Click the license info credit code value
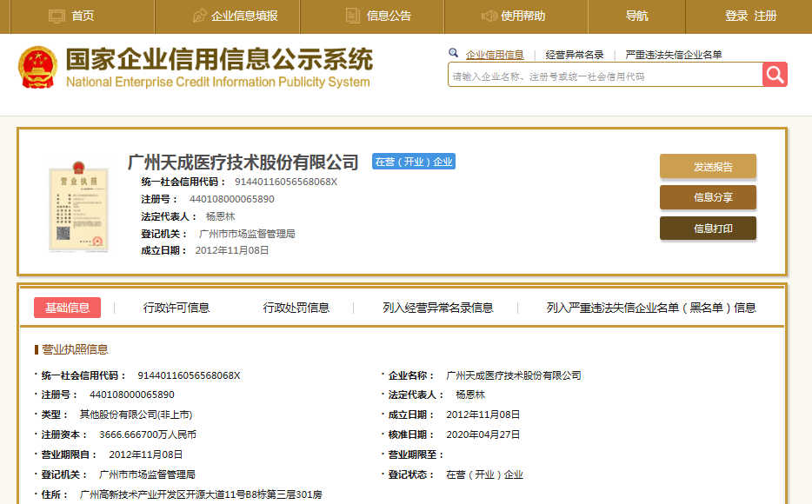 (x=189, y=375)
